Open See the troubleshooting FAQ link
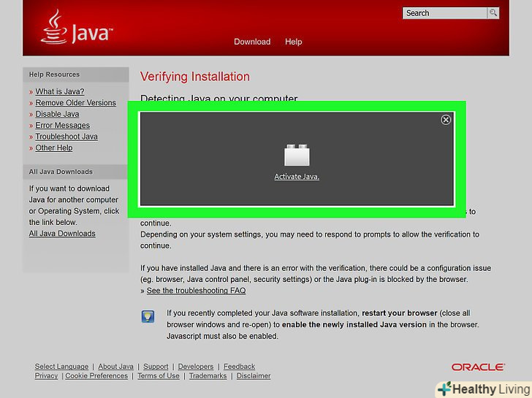This screenshot has height=398, width=532. click(x=196, y=291)
